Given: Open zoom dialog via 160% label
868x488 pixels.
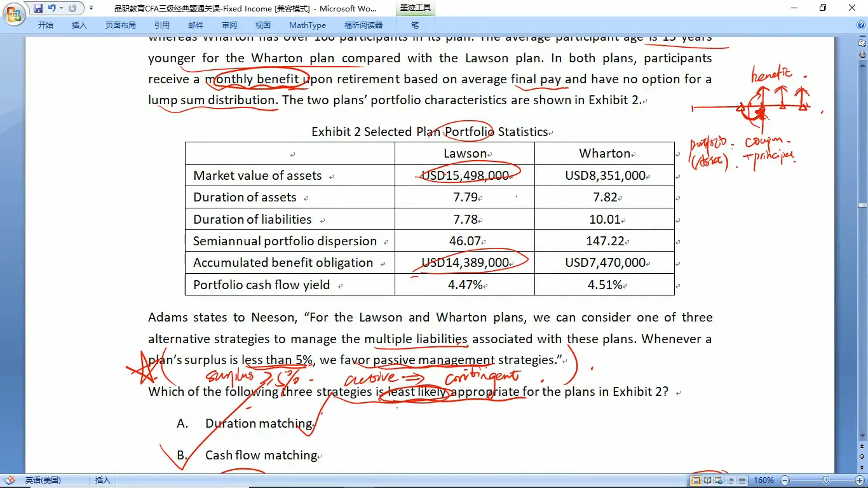Looking at the screenshot, I should (763, 481).
